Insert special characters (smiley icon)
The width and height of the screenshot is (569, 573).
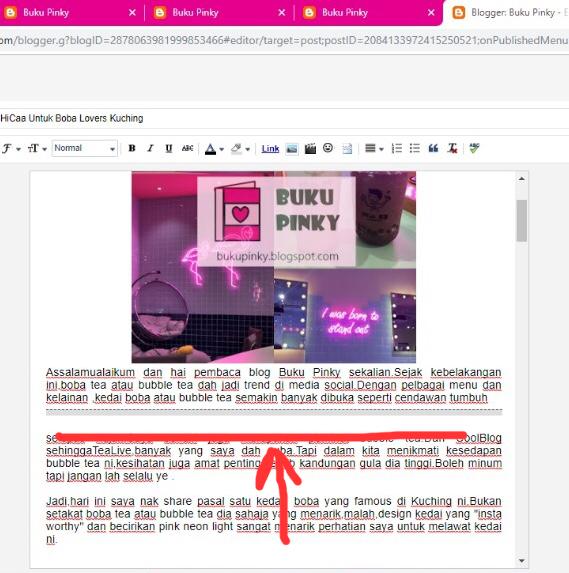[x=328, y=148]
